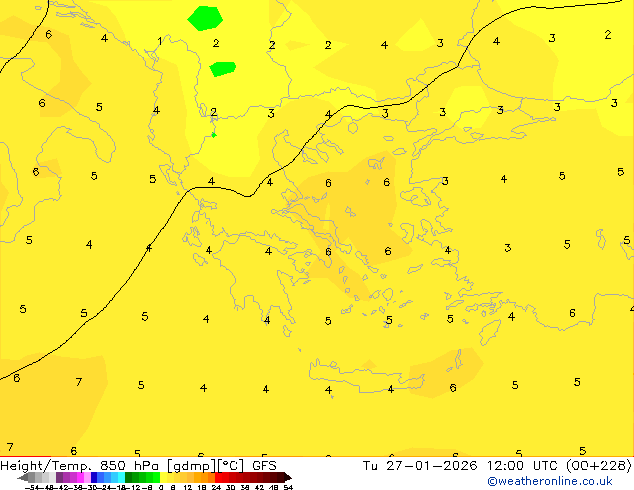
Task: Click the temperature value 1 on map
Action: [160, 41]
